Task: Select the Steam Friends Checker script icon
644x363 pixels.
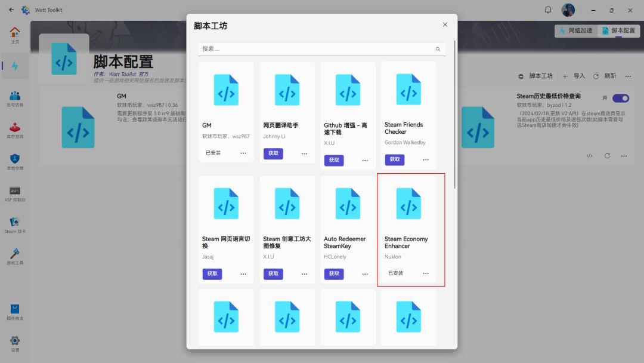Action: point(408,90)
